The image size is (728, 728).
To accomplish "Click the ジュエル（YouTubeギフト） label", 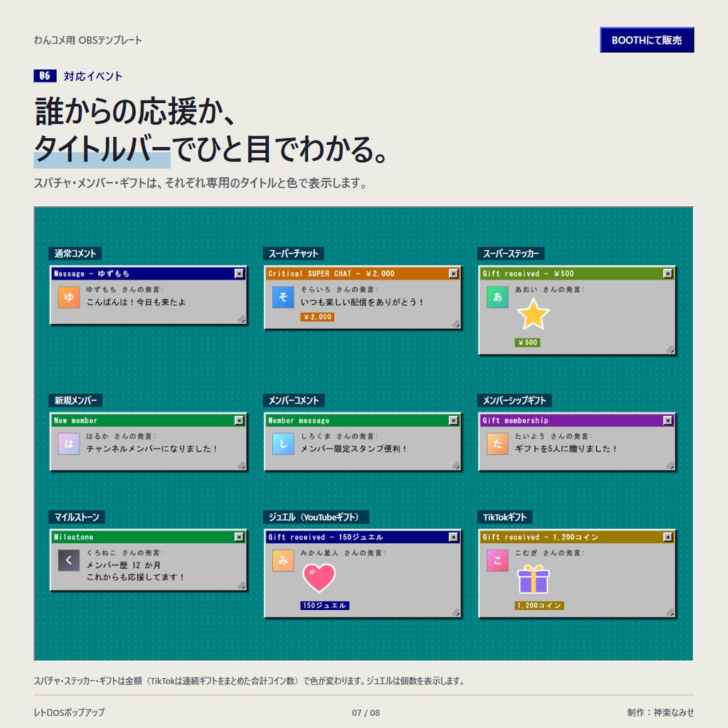I will [x=316, y=517].
